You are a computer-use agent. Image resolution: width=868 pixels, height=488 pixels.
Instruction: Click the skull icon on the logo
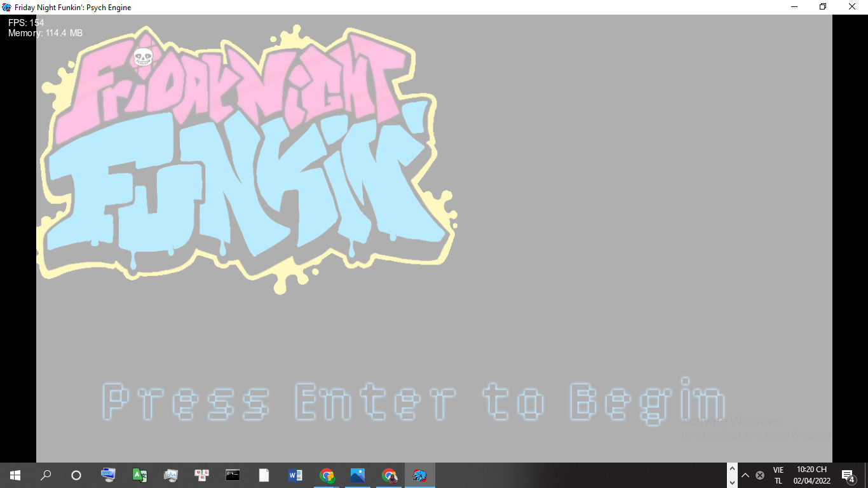pos(144,58)
